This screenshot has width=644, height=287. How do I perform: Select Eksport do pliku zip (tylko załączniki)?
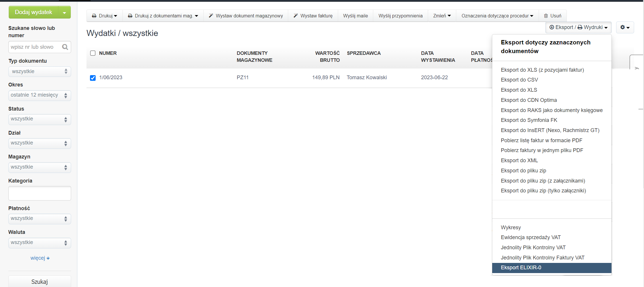pyautogui.click(x=543, y=191)
